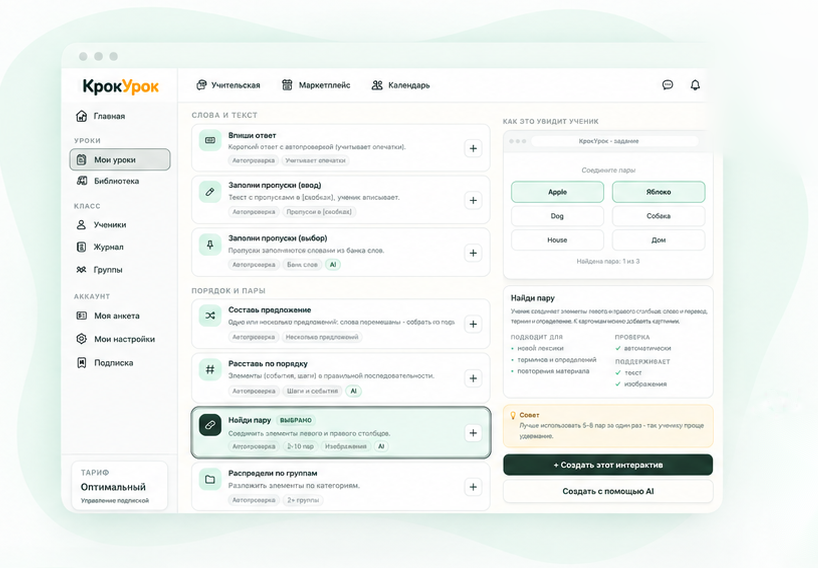The width and height of the screenshot is (818, 568).
Task: Click the home icon next to Главная
Action: point(81,116)
